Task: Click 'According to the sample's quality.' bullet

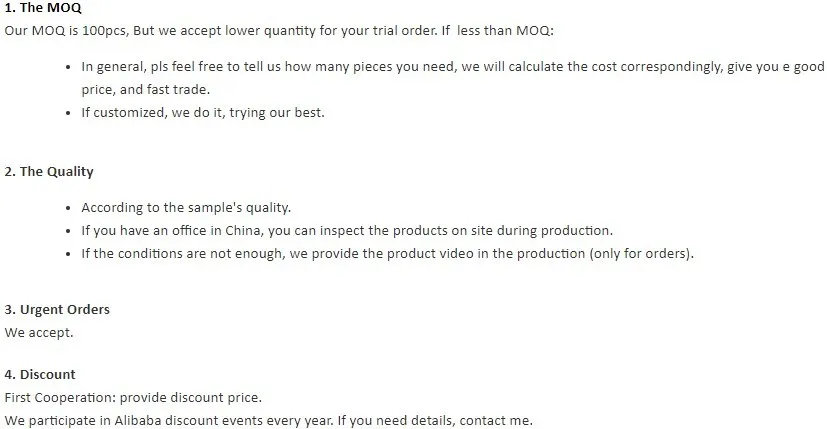Action: tap(186, 208)
